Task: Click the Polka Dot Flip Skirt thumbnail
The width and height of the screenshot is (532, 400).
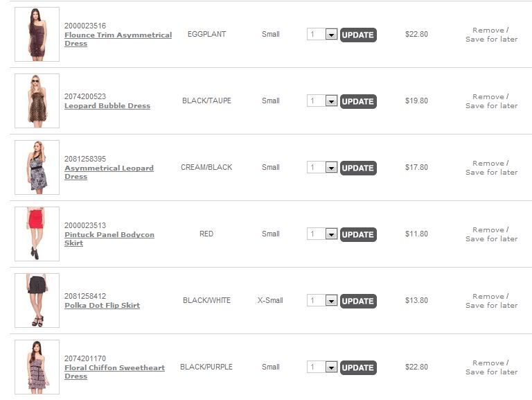Action: coord(37,300)
